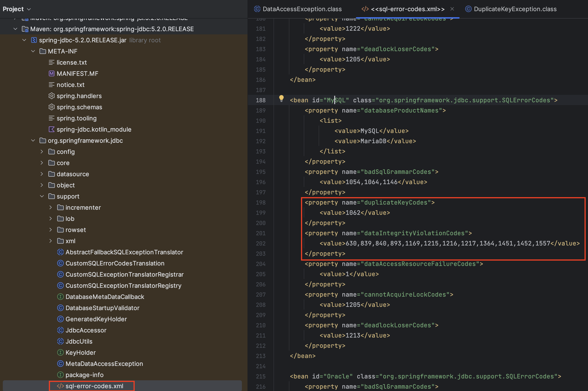Image resolution: width=588 pixels, height=391 pixels.
Task: Click the GeneratedKeyHolder class icon
Action: tap(60, 319)
